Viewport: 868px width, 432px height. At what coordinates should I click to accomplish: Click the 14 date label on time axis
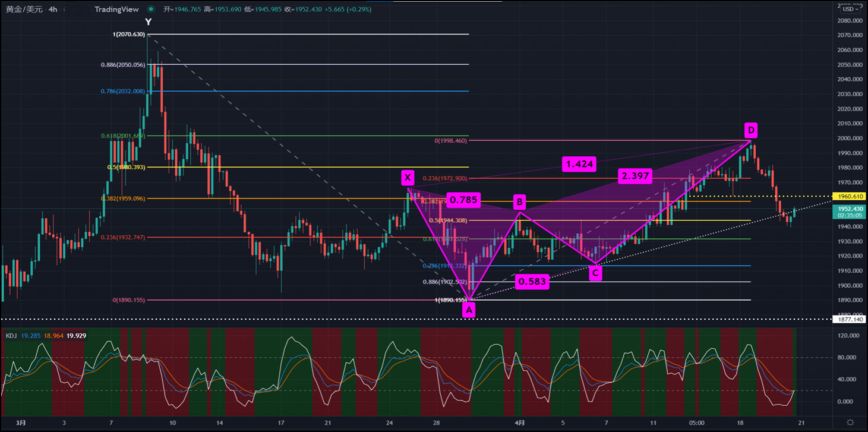point(220,422)
